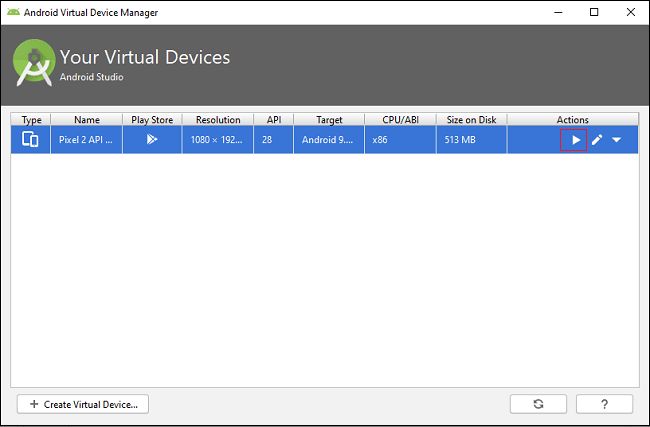Open help with the question mark button
The image size is (650, 427).
coord(604,404)
